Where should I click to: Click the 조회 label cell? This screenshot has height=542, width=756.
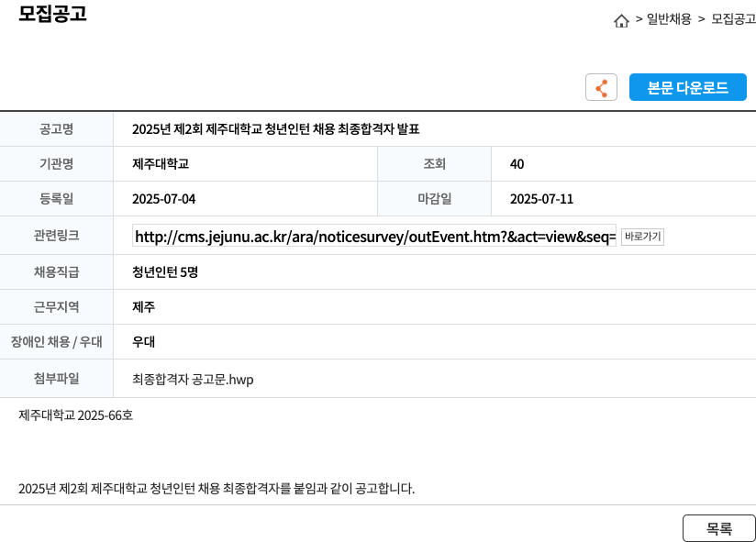[x=434, y=164]
